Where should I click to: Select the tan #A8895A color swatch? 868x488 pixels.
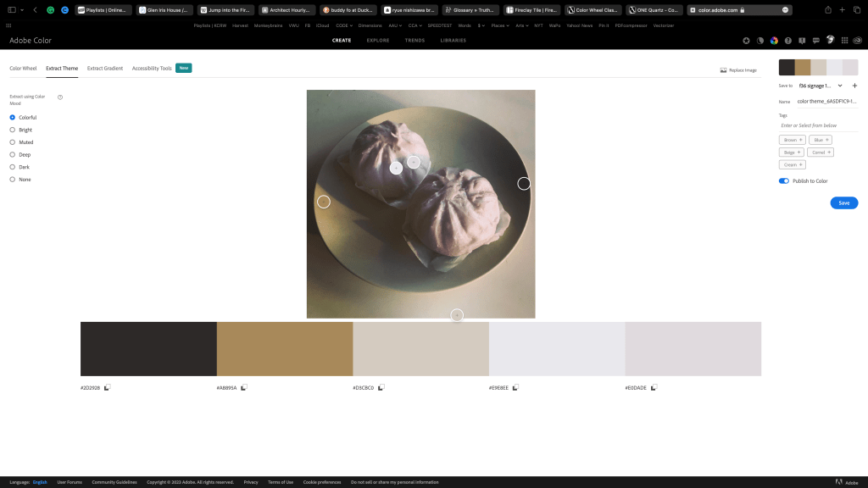tap(285, 348)
